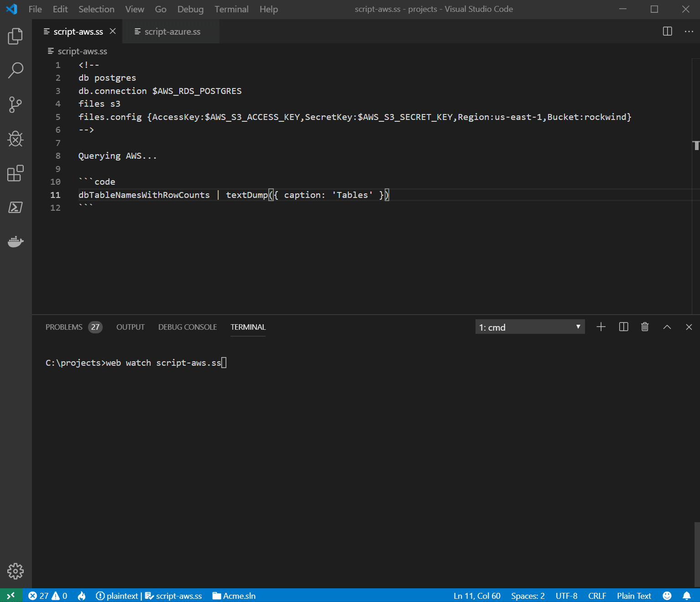Open the Edit menu
700x602 pixels.
(x=60, y=9)
